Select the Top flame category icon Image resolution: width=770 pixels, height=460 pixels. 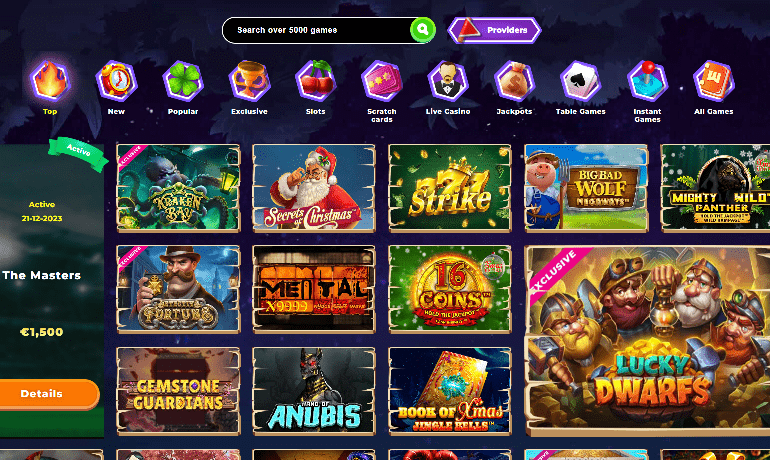coord(50,81)
